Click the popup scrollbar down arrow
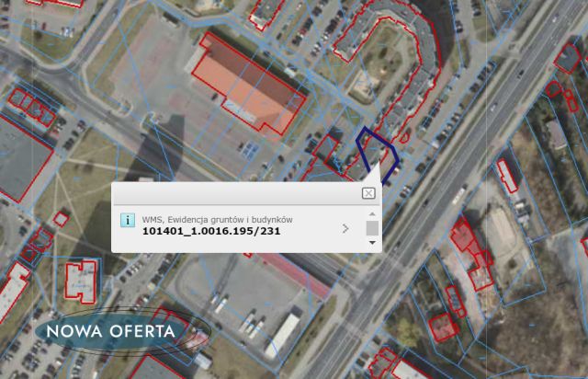Screen dimensions: 588x379 coord(372,243)
